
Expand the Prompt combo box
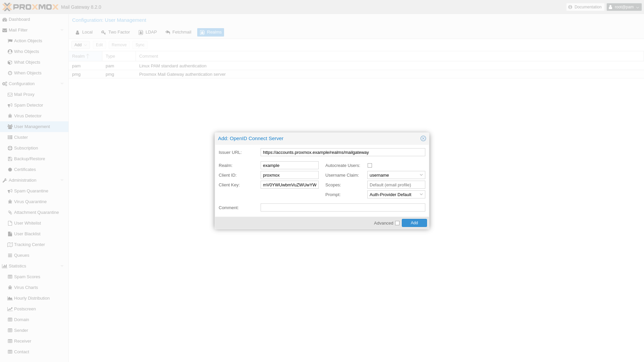pos(421,194)
